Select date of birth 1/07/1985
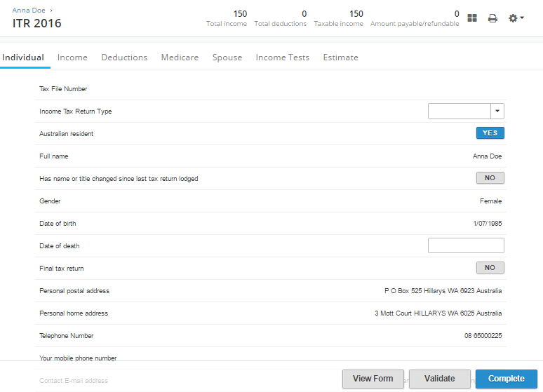Screen dimensions: 543x392 tap(488, 224)
